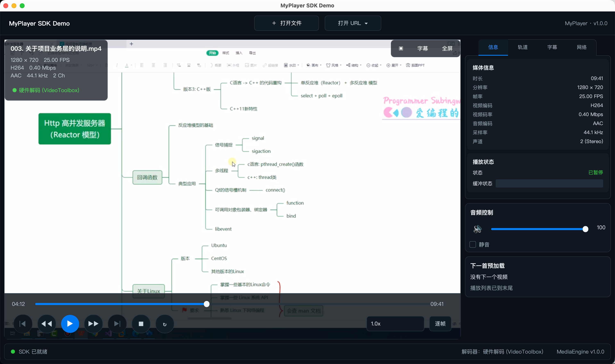
Task: Open the 网络 tab
Action: tap(582, 47)
